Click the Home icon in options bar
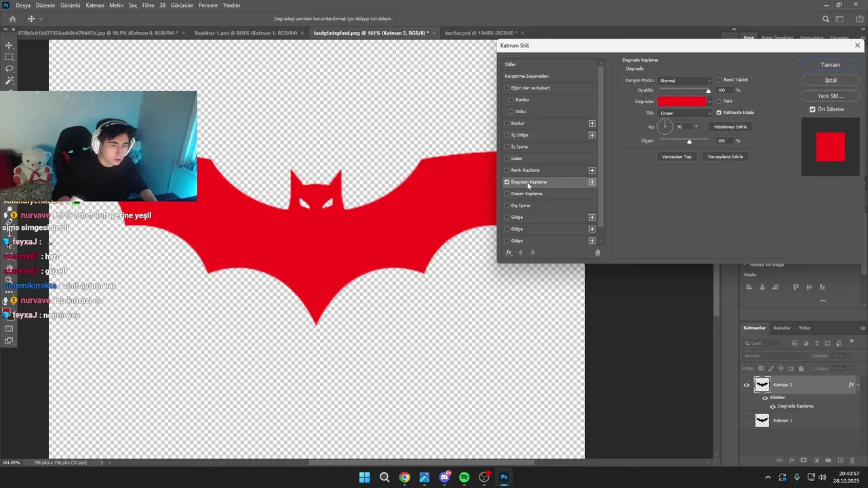Screen dimensions: 868x488 coord(12,19)
